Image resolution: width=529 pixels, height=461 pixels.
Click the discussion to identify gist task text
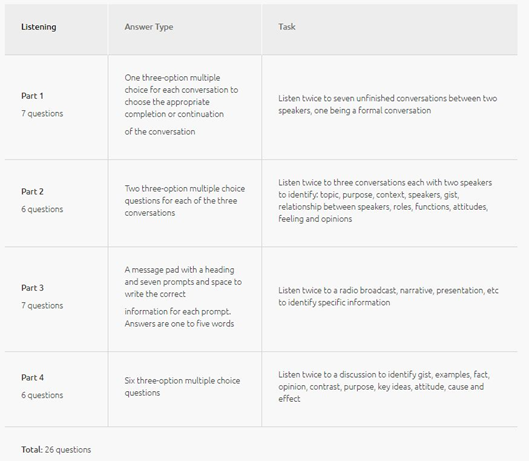tap(384, 387)
